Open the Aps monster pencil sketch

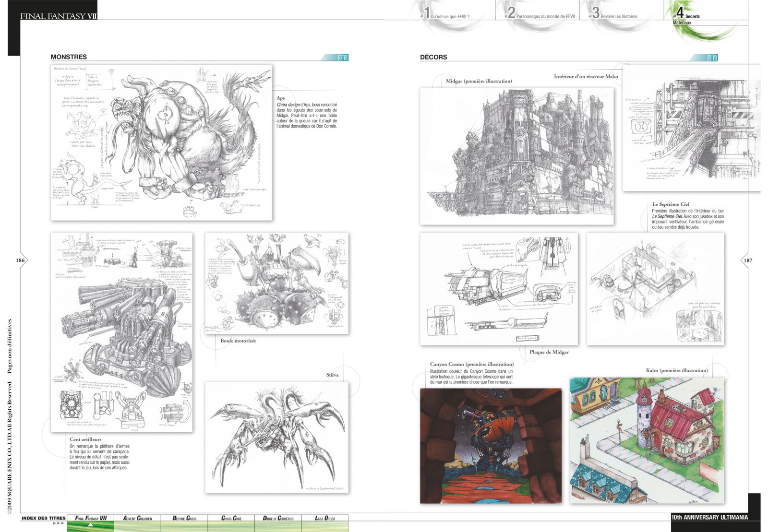161,142
